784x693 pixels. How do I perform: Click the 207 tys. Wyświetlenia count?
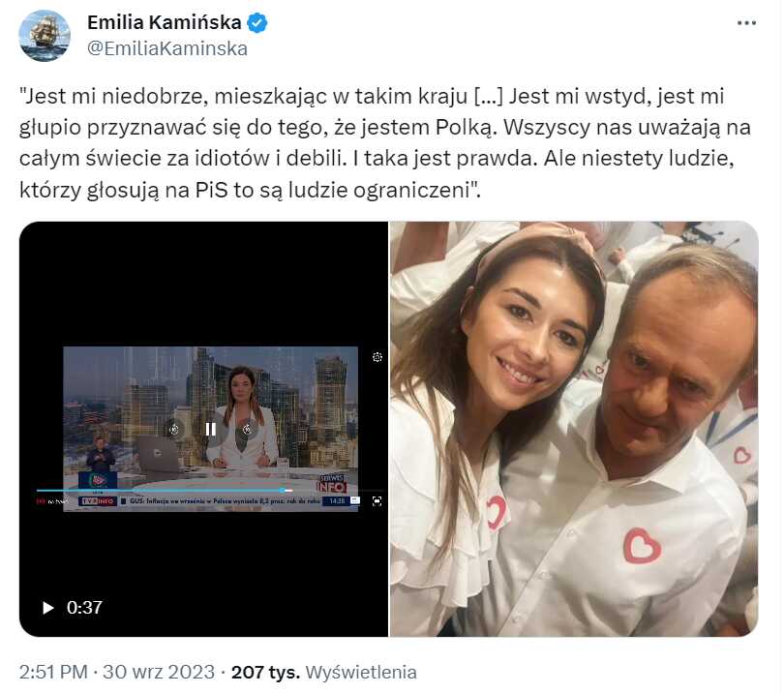tap(324, 672)
